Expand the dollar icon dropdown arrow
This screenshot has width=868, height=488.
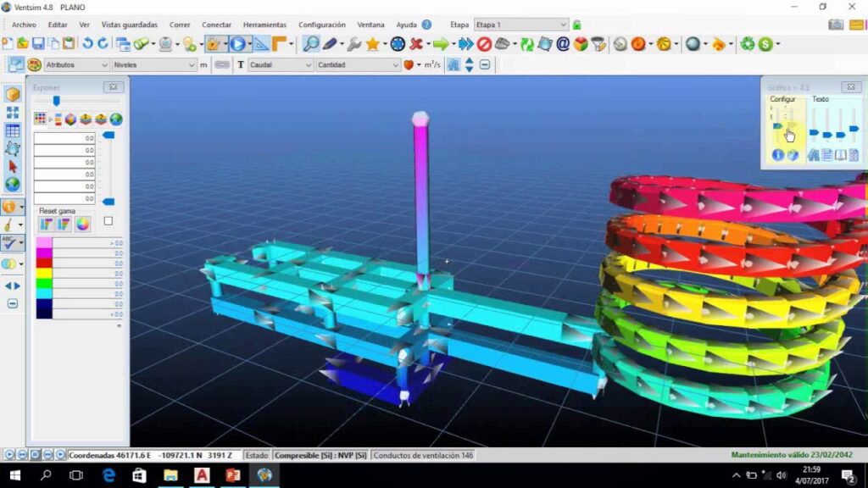click(778, 44)
